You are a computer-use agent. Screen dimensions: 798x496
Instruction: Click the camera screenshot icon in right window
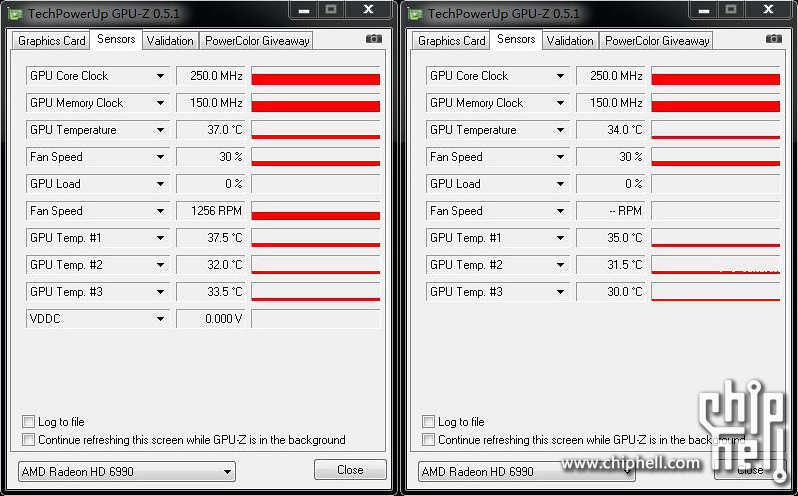pyautogui.click(x=774, y=39)
